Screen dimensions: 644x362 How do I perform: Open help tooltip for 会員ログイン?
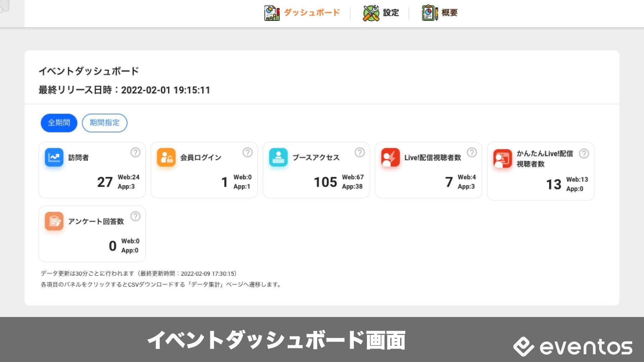point(247,153)
